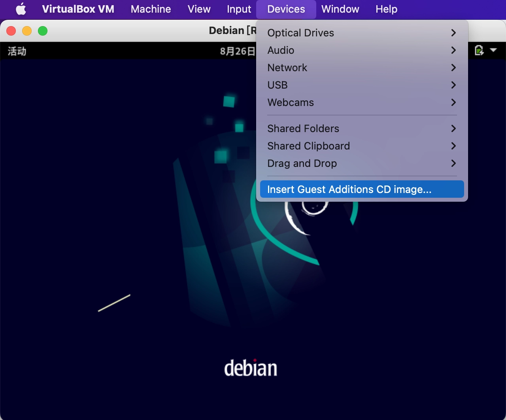This screenshot has height=420, width=506.
Task: Click the battery status icon in GNOME bar
Action: click(479, 51)
